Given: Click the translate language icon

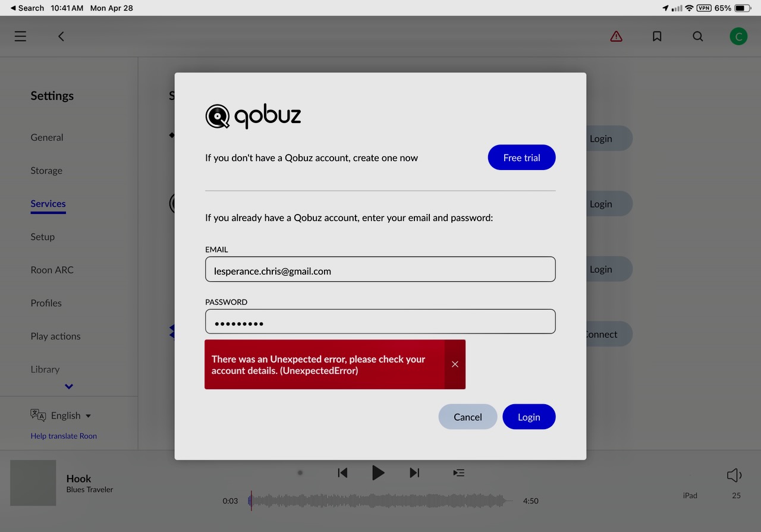Looking at the screenshot, I should pos(38,415).
